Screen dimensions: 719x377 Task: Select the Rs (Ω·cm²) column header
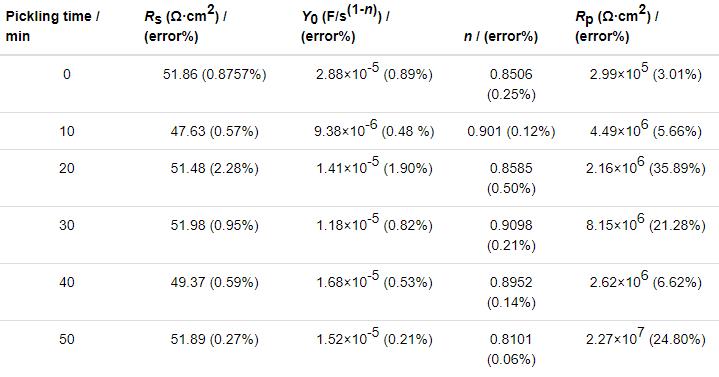pos(186,24)
